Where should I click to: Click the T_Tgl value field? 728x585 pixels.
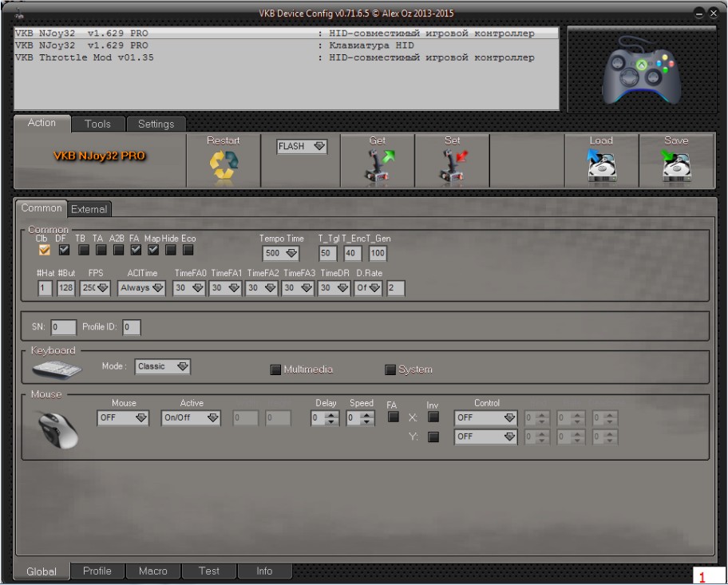tap(328, 253)
